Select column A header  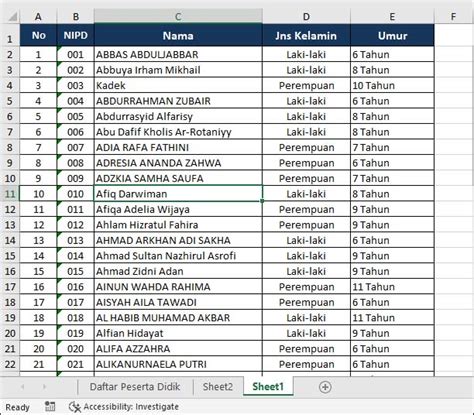[x=38, y=16]
